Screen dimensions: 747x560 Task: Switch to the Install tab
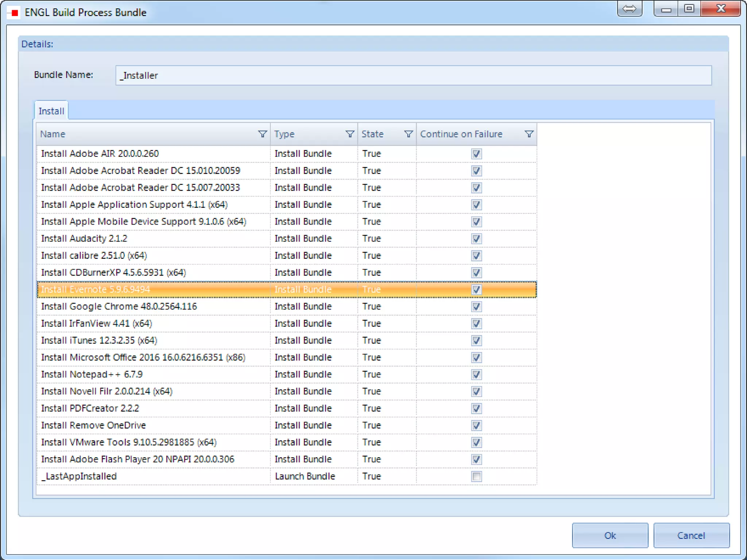point(51,111)
